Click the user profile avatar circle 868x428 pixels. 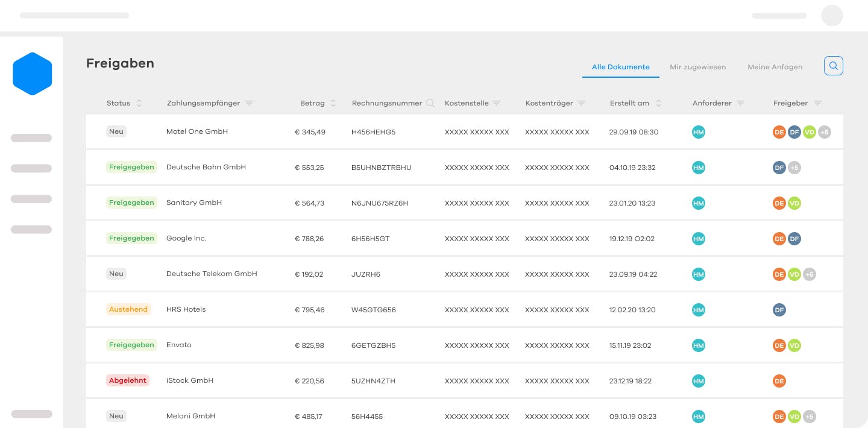click(x=832, y=16)
